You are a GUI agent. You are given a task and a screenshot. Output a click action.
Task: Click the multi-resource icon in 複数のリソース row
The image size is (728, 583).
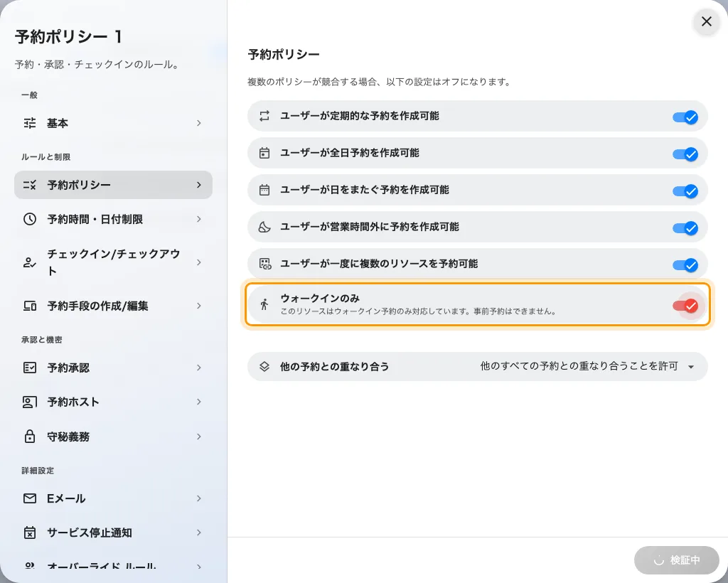coord(265,264)
